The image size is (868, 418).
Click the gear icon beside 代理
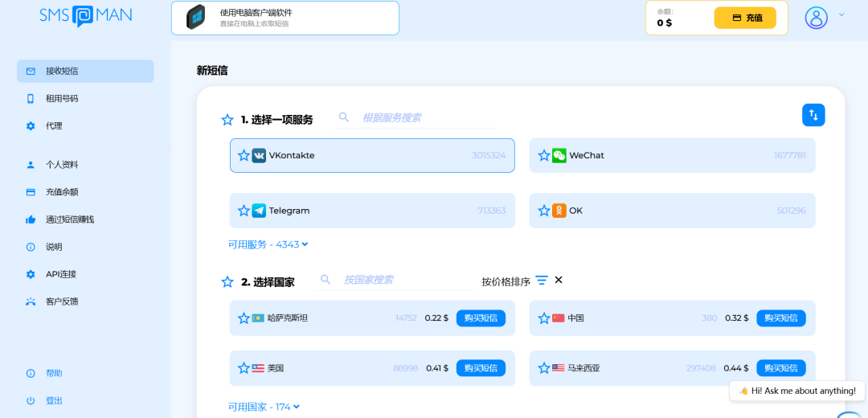tap(31, 125)
